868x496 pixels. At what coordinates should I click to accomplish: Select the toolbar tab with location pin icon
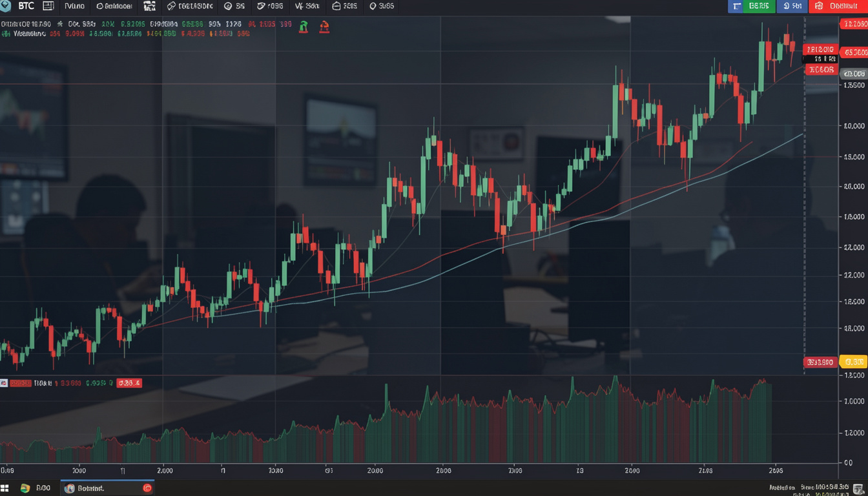(381, 6)
